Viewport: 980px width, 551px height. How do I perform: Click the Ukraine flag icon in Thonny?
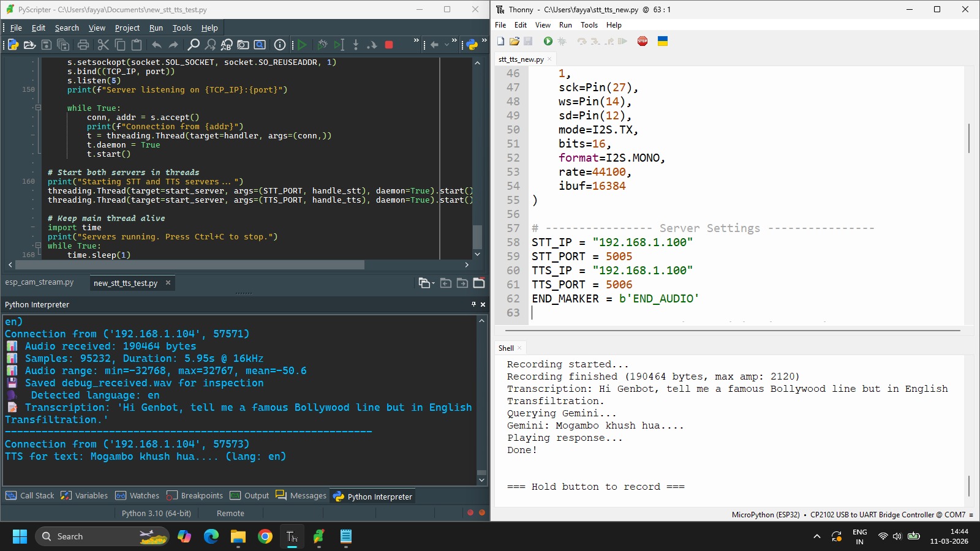point(662,41)
